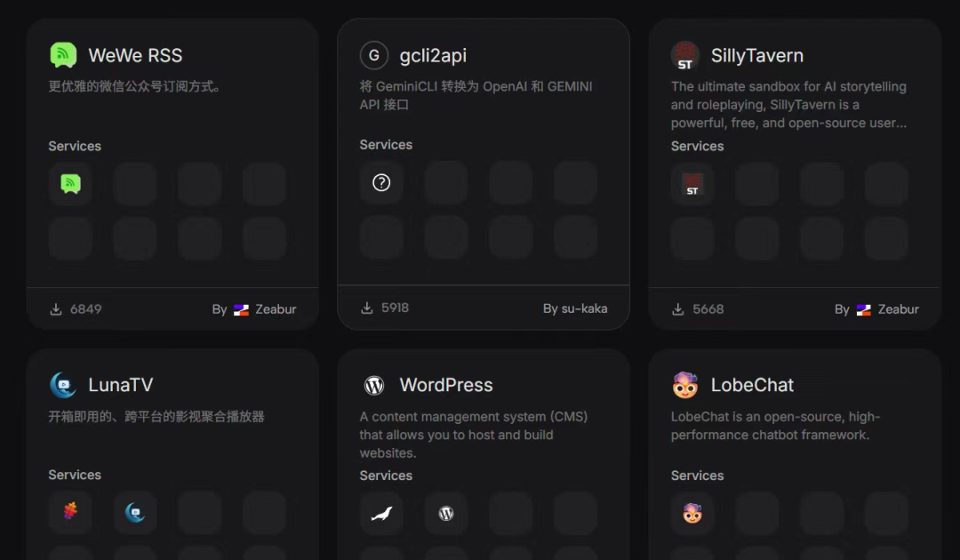This screenshot has width=960, height=560.
Task: Open the SillyTavern template title
Action: point(756,55)
